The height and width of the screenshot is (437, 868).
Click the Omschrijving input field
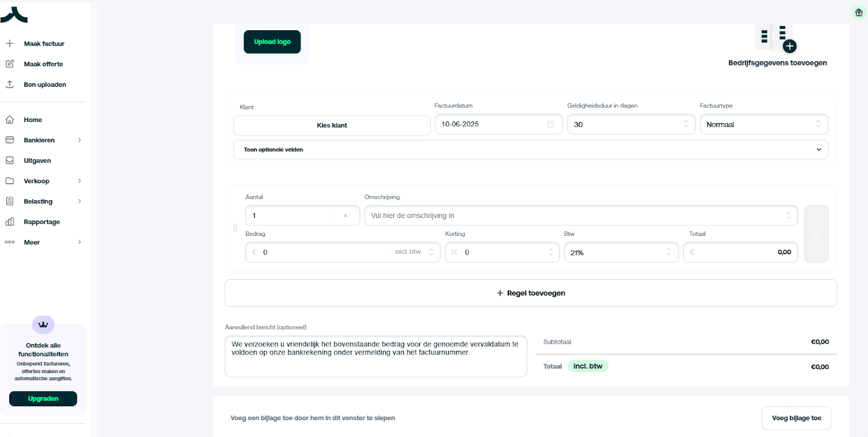[x=575, y=216]
